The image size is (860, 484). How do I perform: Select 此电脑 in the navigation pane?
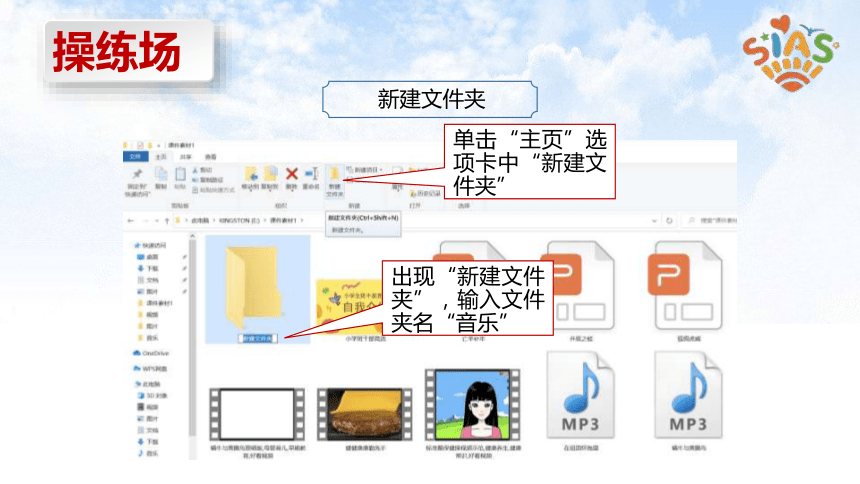(148, 384)
